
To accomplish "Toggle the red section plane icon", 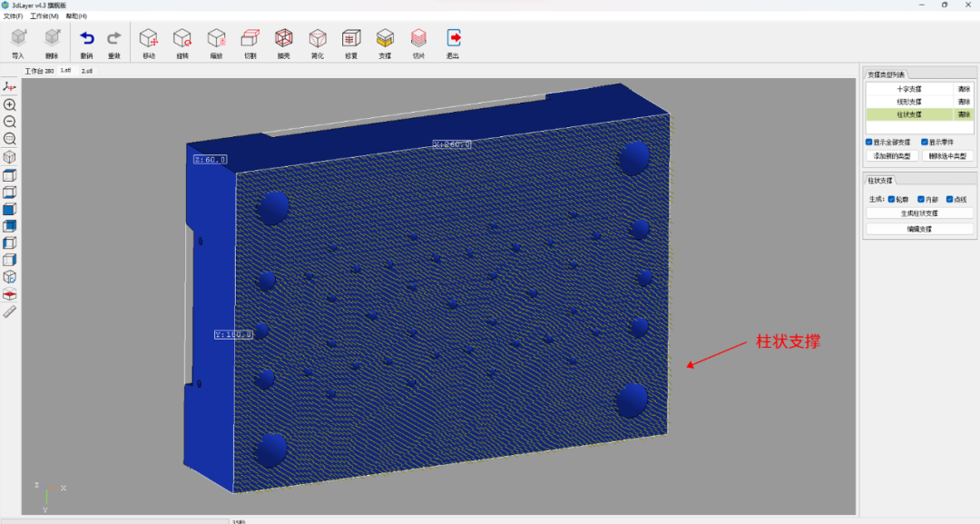I will tap(9, 294).
